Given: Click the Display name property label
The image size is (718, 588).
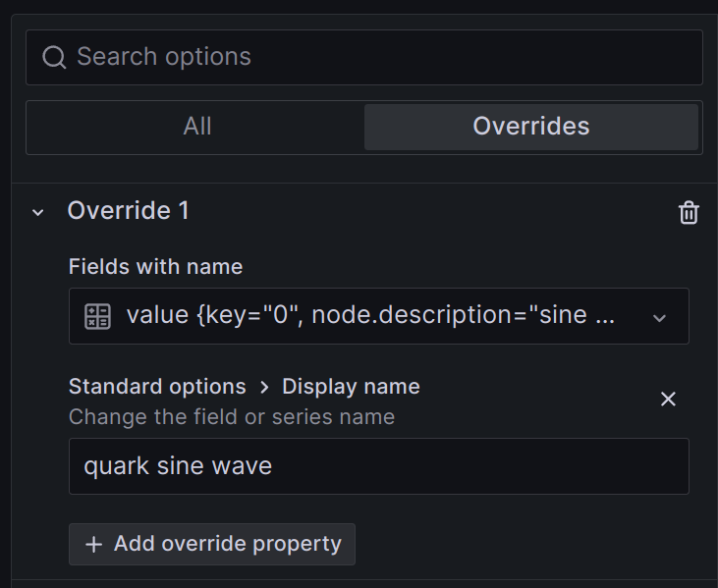Looking at the screenshot, I should 351,387.
